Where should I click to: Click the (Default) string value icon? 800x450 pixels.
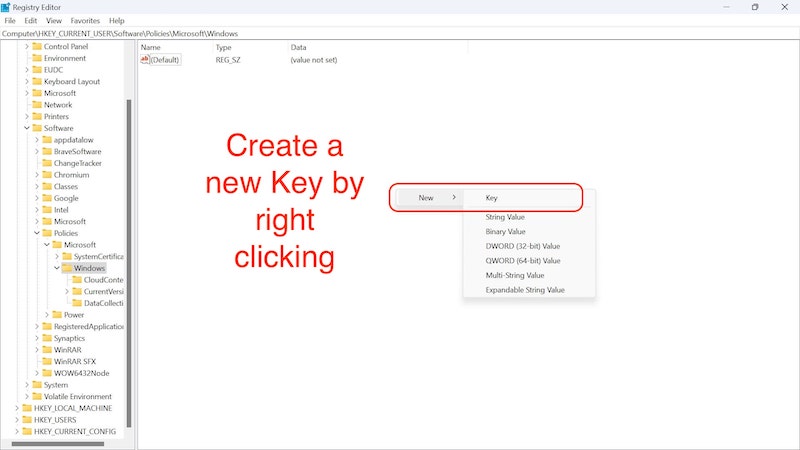[145, 60]
